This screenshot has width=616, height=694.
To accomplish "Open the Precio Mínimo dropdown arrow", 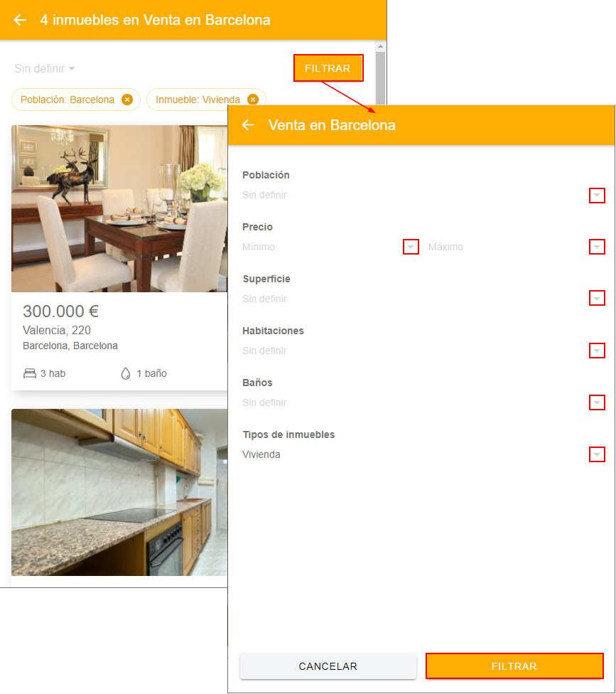I will click(x=411, y=247).
